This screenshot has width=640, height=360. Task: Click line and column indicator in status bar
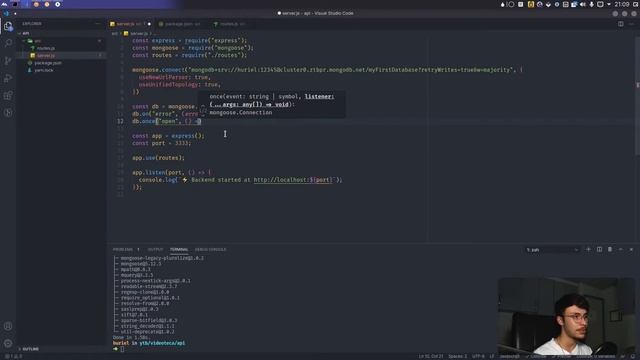point(431,356)
